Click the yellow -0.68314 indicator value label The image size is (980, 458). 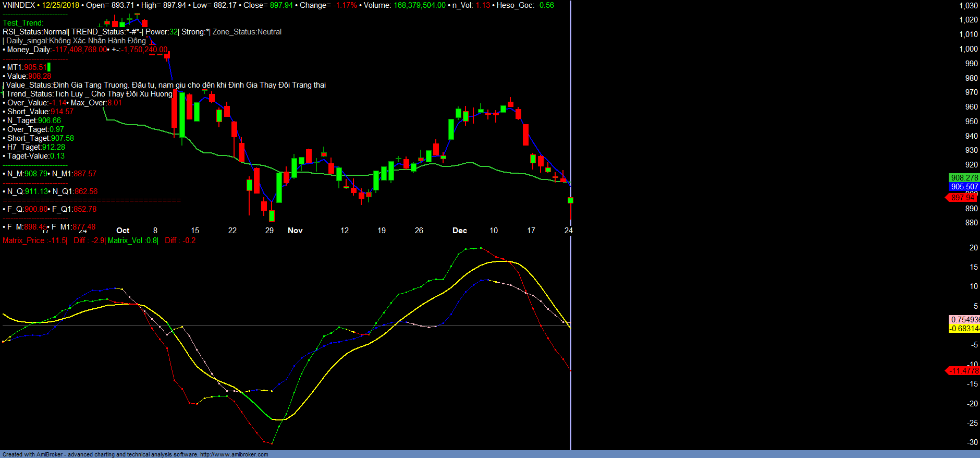pos(964,329)
